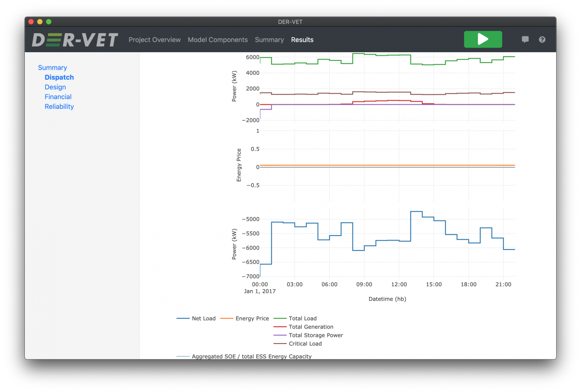The image size is (581, 392).
Task: Open the feedback chat icon
Action: click(525, 39)
